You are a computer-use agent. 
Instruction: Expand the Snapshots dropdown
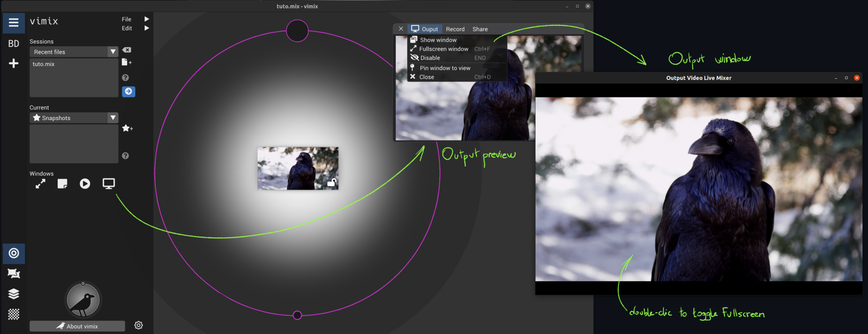click(113, 118)
